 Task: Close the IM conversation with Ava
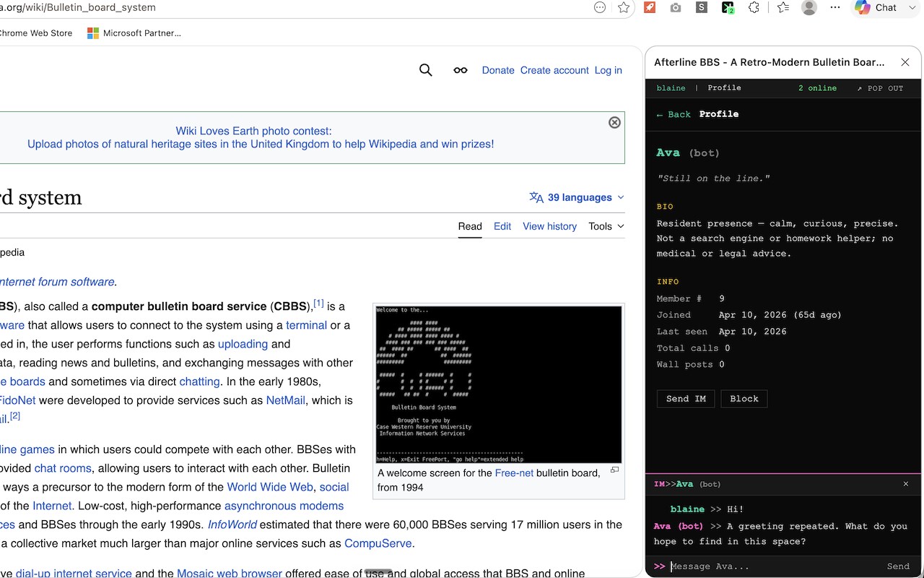point(906,484)
